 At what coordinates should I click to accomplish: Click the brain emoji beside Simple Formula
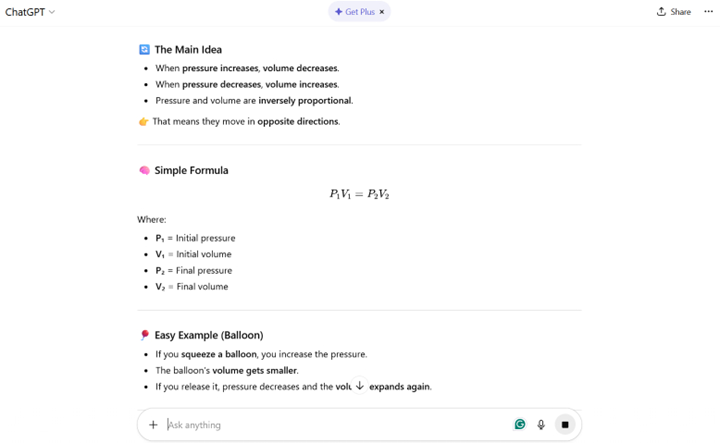coord(144,170)
